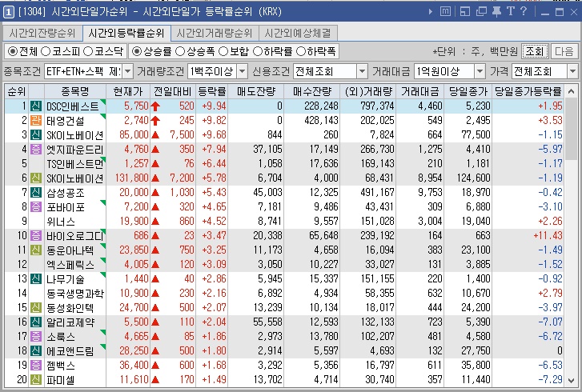Click the 종목명 column header

pos(75,91)
